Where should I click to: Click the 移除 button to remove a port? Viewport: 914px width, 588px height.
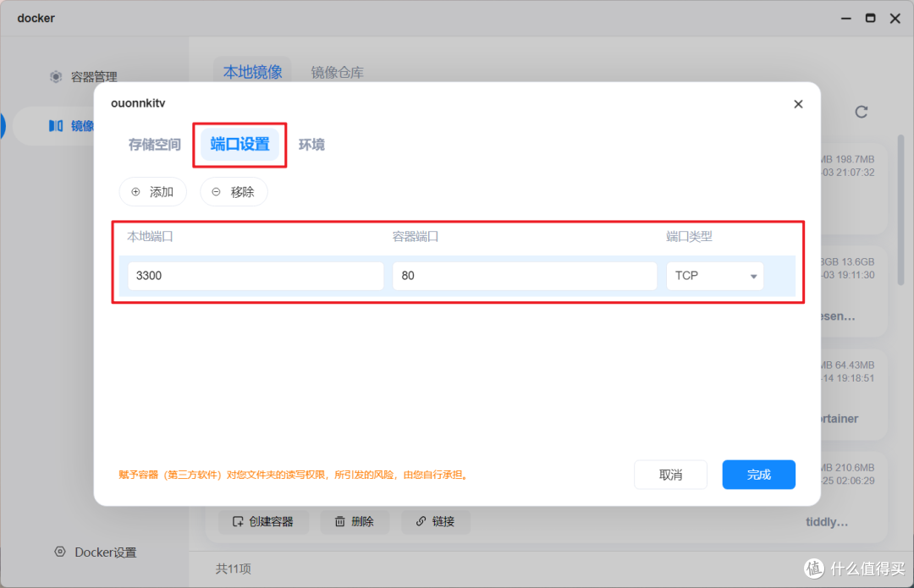click(234, 192)
